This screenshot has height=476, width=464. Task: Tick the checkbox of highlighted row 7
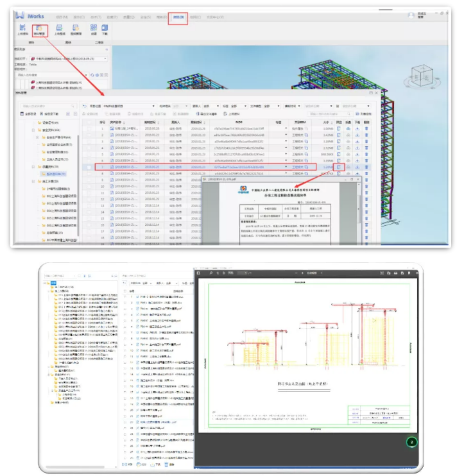tap(89, 167)
